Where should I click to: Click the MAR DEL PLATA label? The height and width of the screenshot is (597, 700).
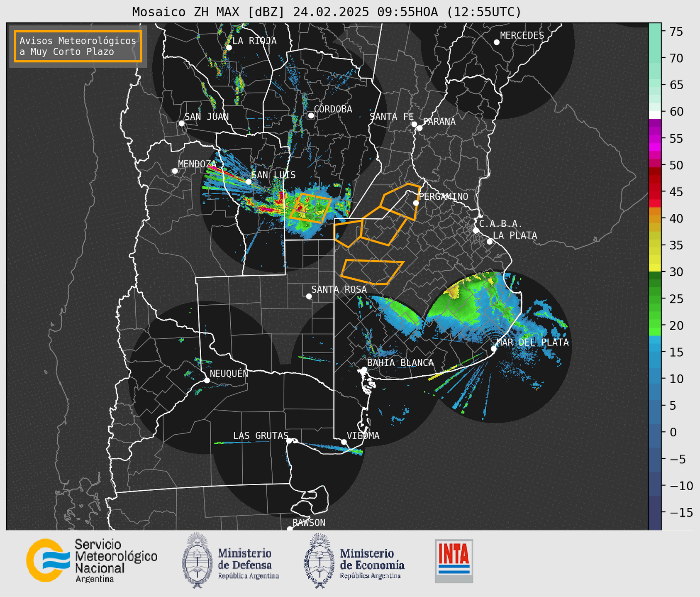533,343
